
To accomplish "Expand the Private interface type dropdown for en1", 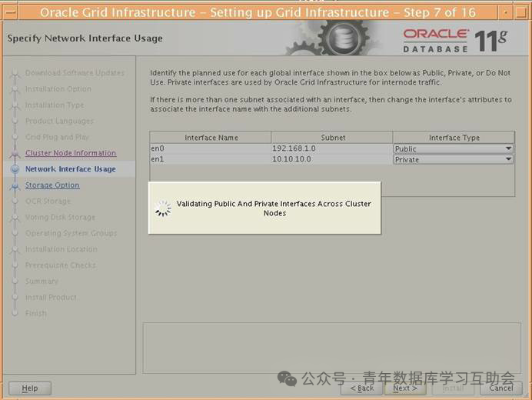I will (x=453, y=159).
